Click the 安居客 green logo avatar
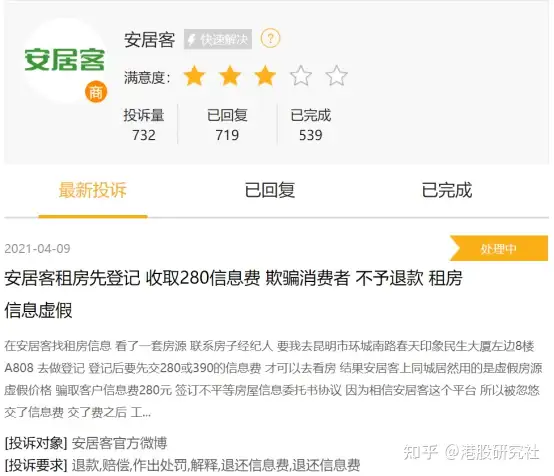The width and height of the screenshot is (554, 476). click(x=64, y=60)
